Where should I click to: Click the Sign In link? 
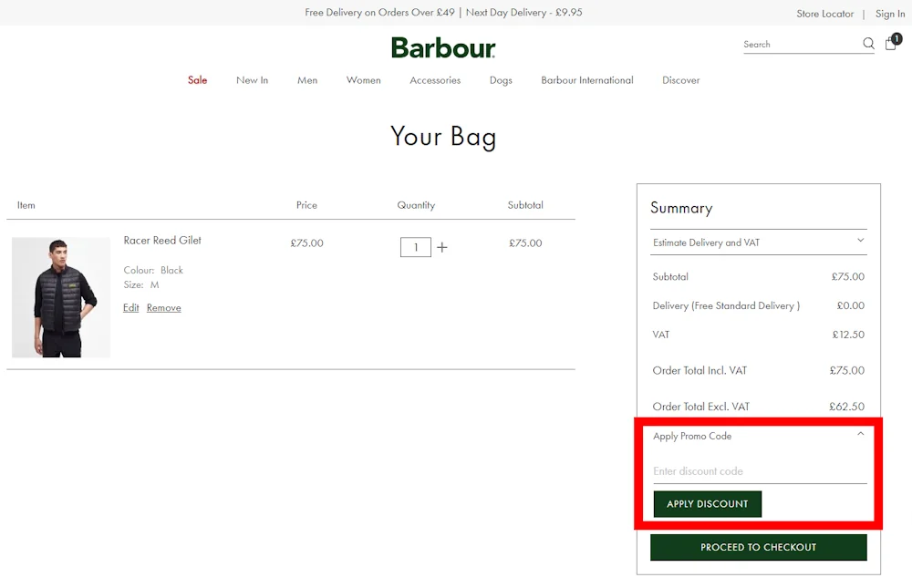click(890, 14)
